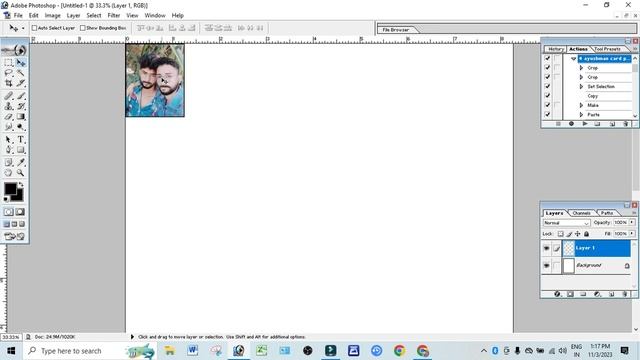Open the Fill slider arrow
This screenshot has width=640, height=360.
point(632,233)
